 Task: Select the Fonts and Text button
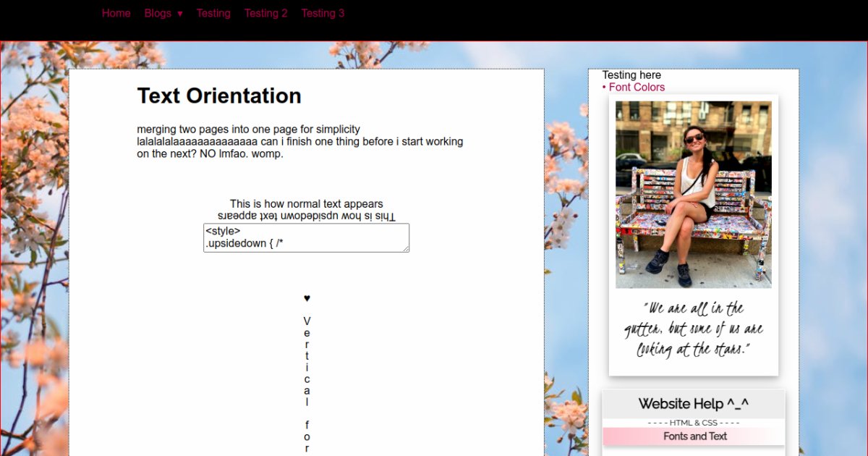point(694,436)
